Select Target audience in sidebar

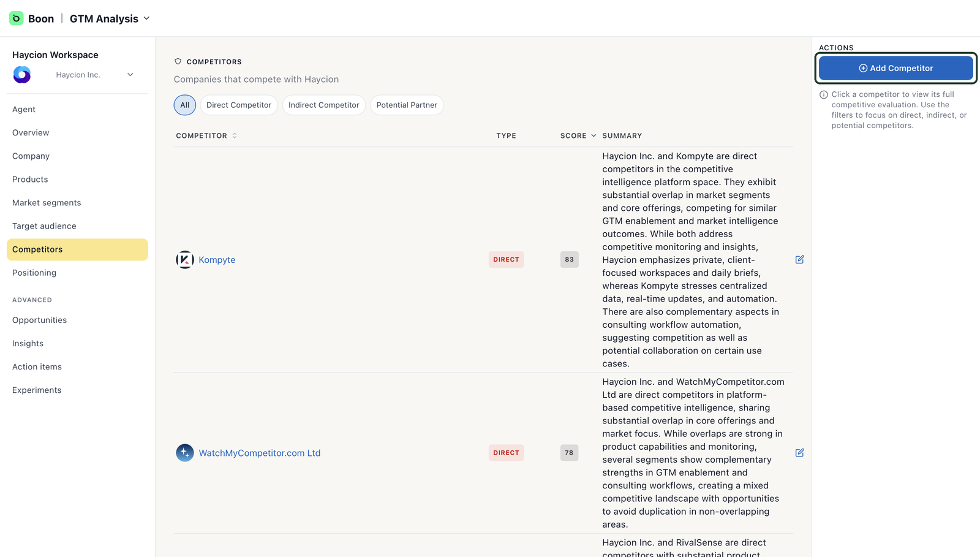click(77, 225)
